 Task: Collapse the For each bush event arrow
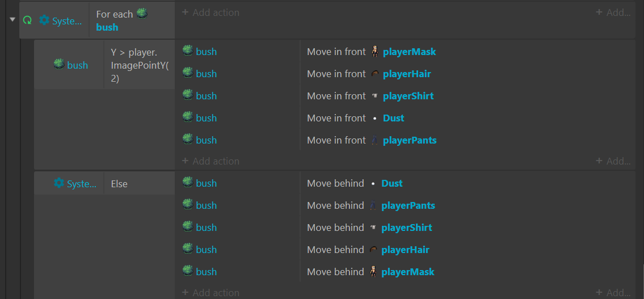(x=12, y=19)
